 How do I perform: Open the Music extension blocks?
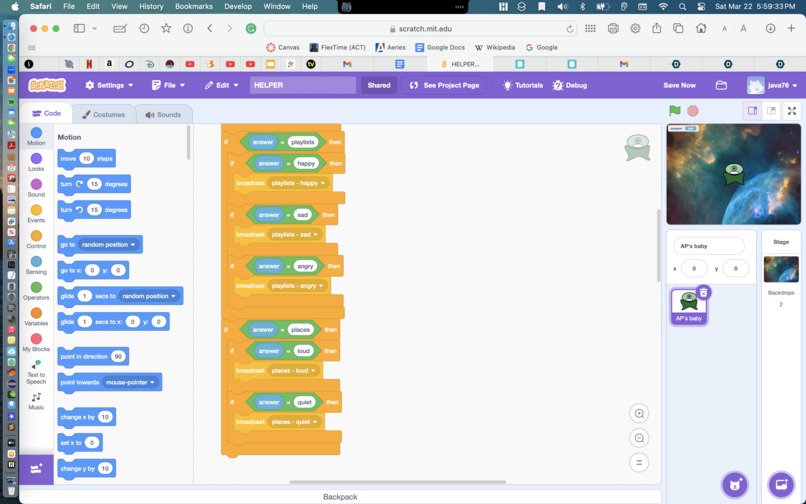pyautogui.click(x=36, y=401)
